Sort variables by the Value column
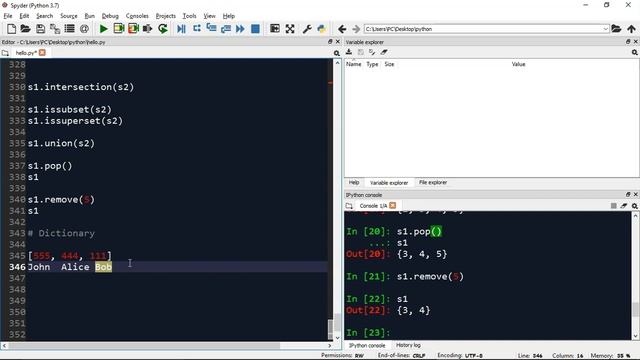640x360 pixels. (518, 64)
